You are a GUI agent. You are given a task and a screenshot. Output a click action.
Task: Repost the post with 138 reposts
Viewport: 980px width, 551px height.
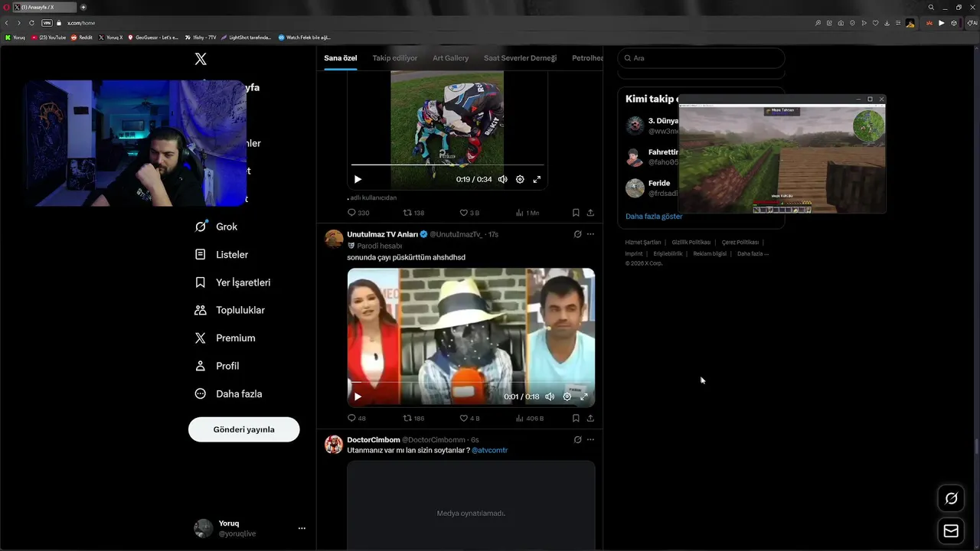click(413, 213)
